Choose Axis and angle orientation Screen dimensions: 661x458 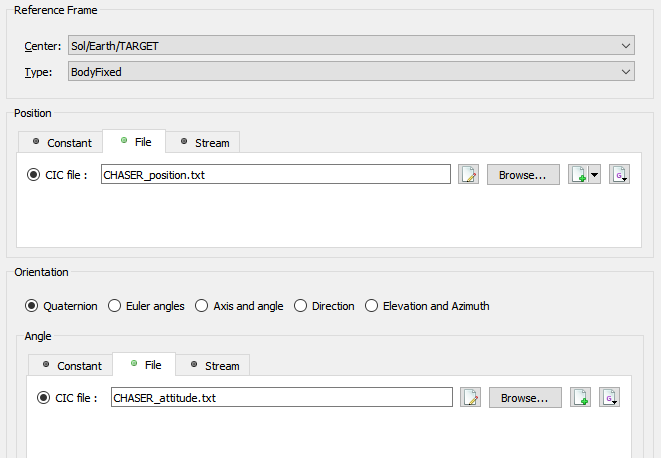[x=239, y=306]
